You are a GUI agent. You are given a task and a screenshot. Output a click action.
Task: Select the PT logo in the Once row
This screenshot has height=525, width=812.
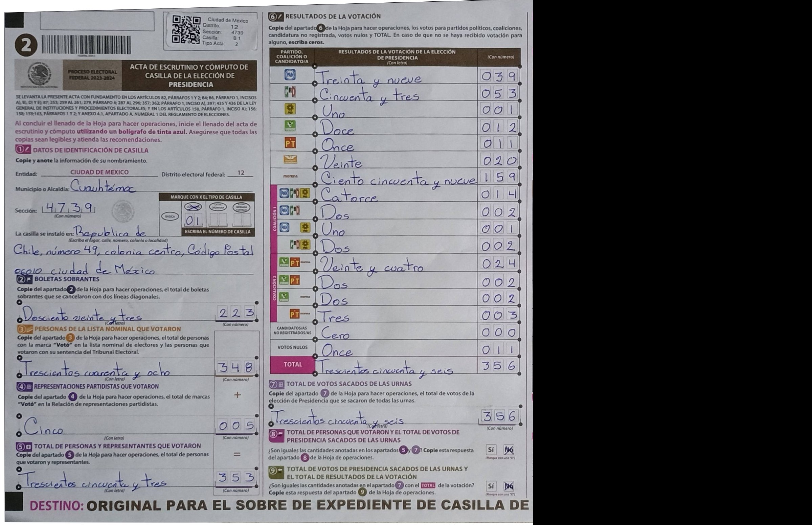[x=290, y=143]
